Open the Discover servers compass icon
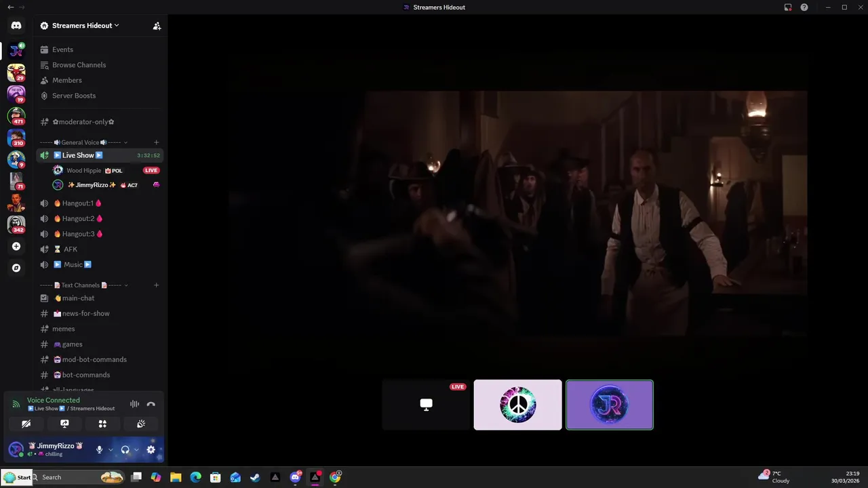This screenshot has height=488, width=868. 16,268
